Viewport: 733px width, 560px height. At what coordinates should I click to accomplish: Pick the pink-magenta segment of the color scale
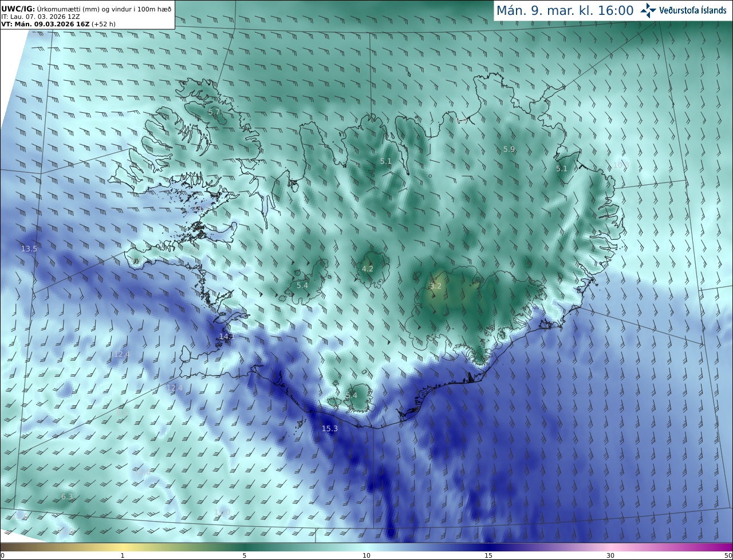coord(672,547)
